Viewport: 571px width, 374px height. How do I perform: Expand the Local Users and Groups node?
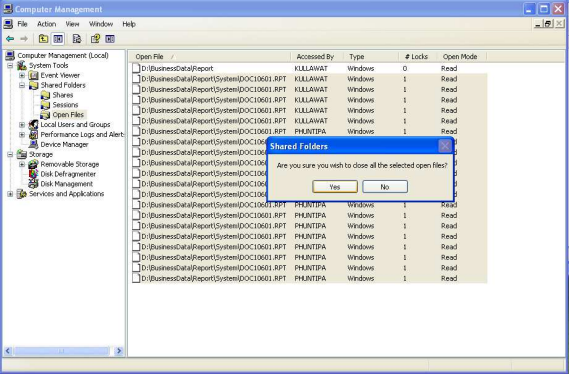click(x=22, y=125)
